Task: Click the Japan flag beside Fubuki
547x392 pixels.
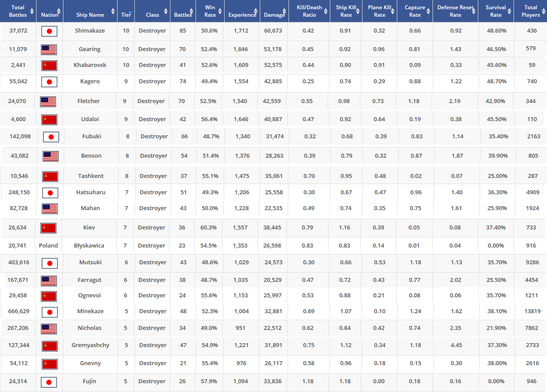Action: [x=51, y=137]
